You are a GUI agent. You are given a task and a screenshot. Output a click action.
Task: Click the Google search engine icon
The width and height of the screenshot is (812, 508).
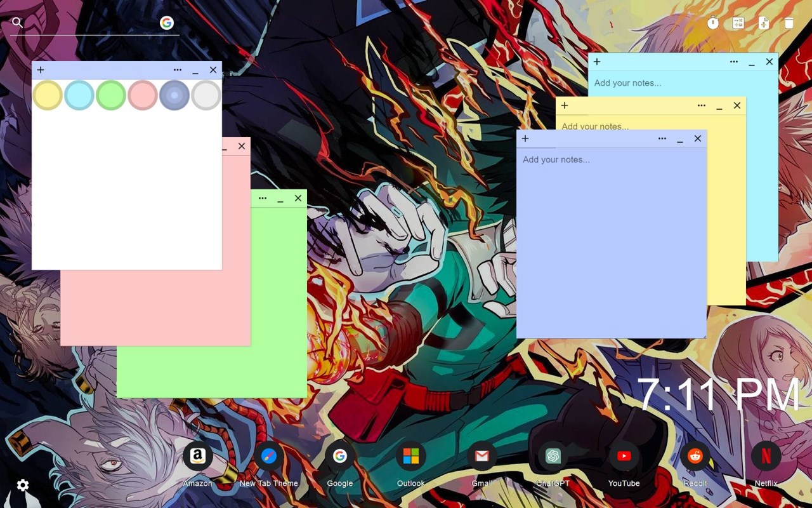tap(167, 23)
